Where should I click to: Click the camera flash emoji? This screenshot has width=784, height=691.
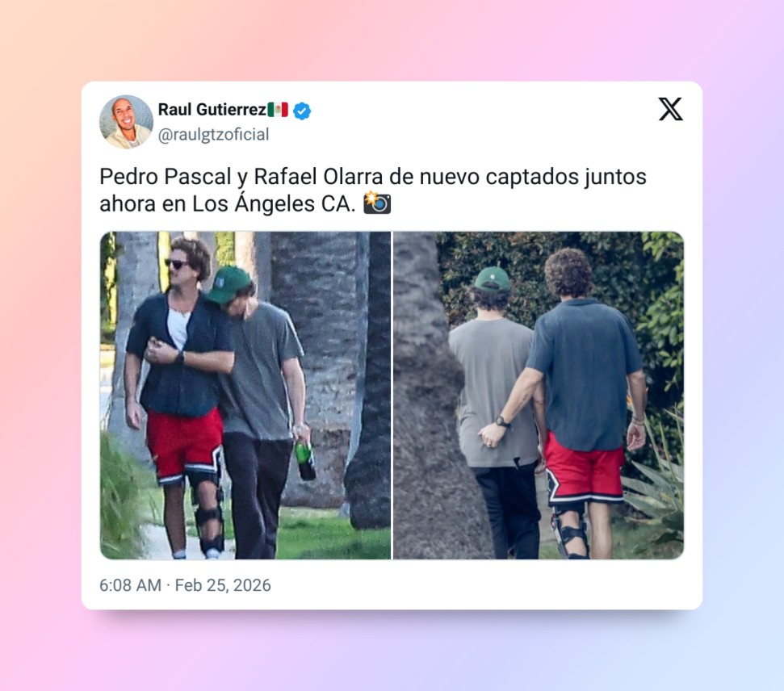[377, 203]
